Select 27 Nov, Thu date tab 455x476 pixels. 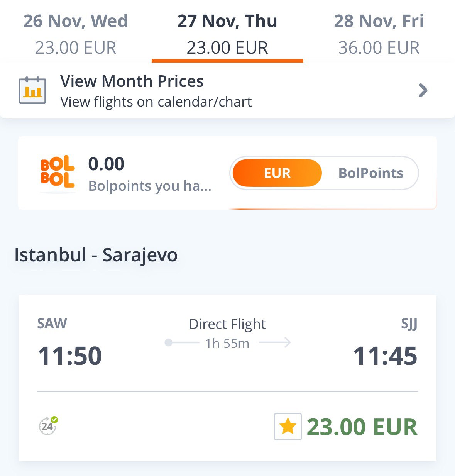pos(227,34)
